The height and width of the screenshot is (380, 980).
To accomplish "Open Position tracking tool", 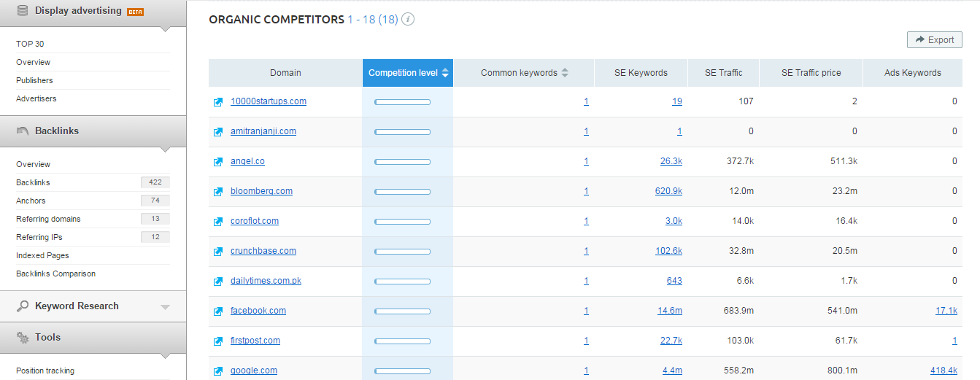I will 45,371.
